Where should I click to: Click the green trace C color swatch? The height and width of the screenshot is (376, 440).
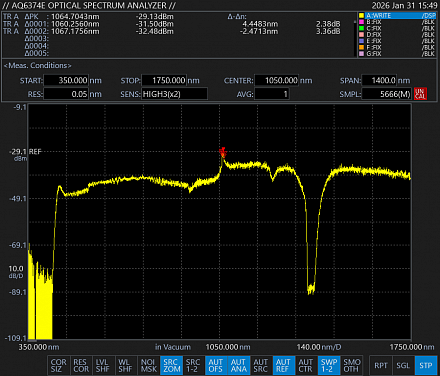(361, 28)
